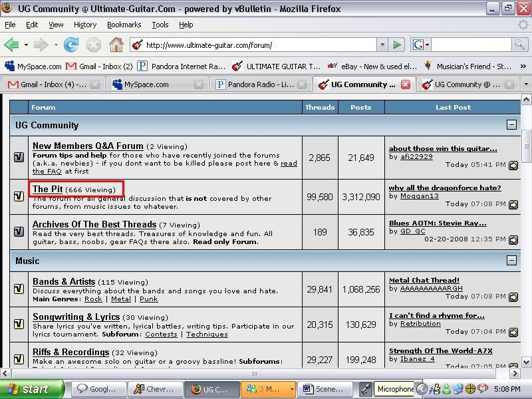
Task: Open the 'why all the dragonforce hate?' thread
Action: 445,188
